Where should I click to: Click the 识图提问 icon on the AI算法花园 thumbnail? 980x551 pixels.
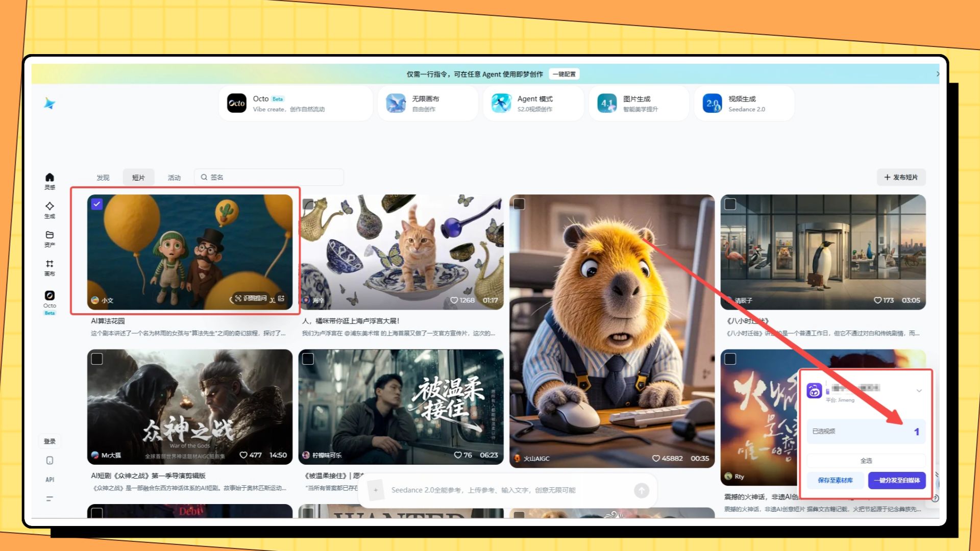pos(251,298)
